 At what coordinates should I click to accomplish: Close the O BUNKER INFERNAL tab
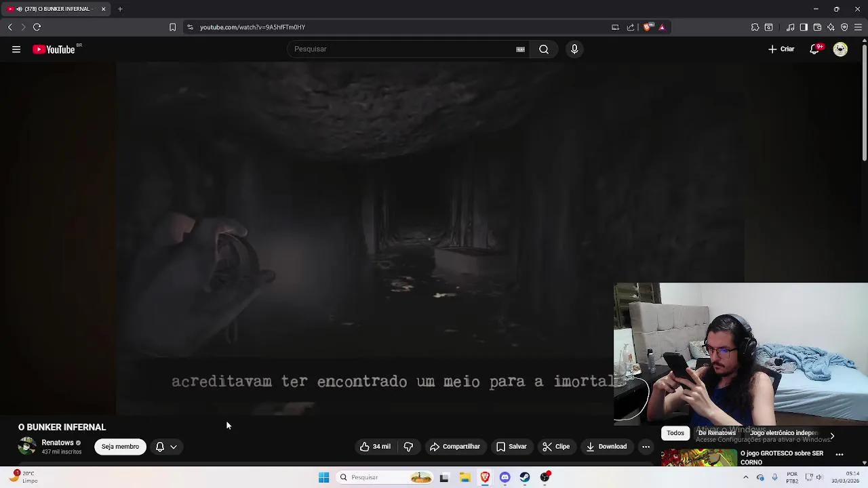(103, 9)
